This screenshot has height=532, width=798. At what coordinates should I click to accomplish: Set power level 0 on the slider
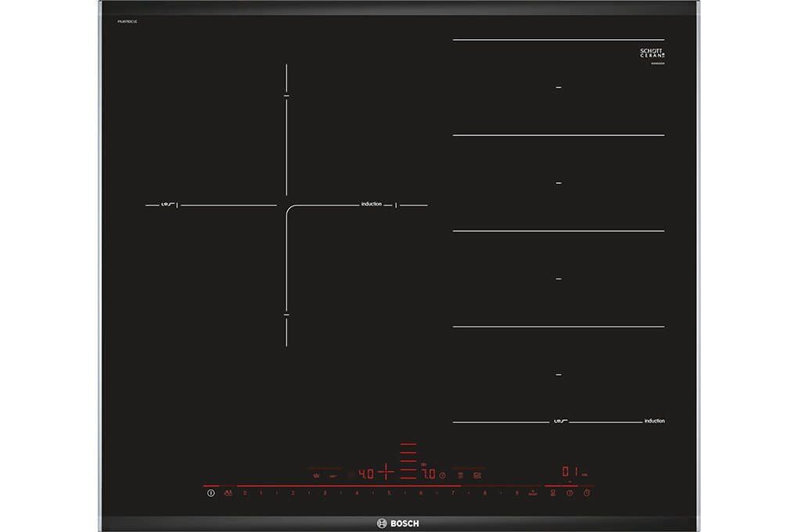pyautogui.click(x=244, y=493)
